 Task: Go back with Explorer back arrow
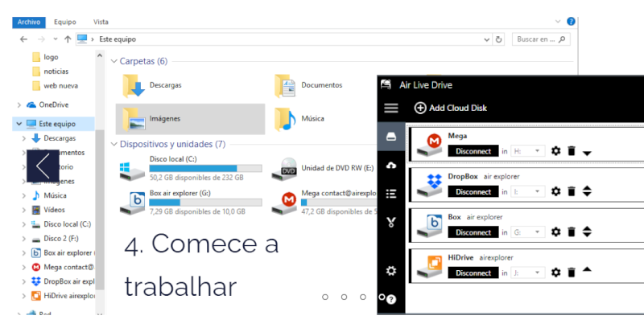(24, 39)
